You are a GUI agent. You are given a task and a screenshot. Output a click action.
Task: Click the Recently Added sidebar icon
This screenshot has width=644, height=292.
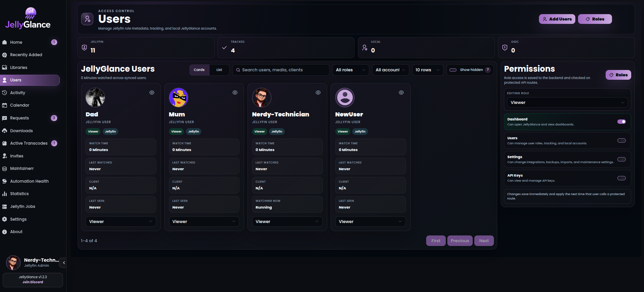pos(5,55)
